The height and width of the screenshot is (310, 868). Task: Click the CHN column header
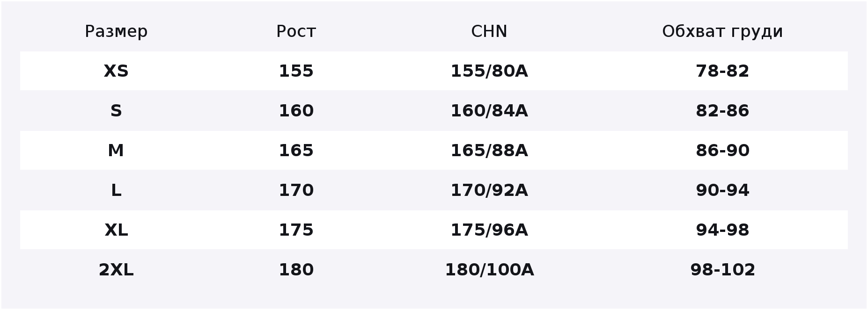[489, 32]
